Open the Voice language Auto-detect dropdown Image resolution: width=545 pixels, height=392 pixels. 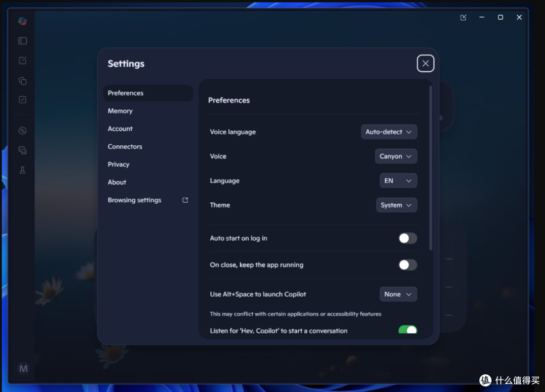(389, 132)
